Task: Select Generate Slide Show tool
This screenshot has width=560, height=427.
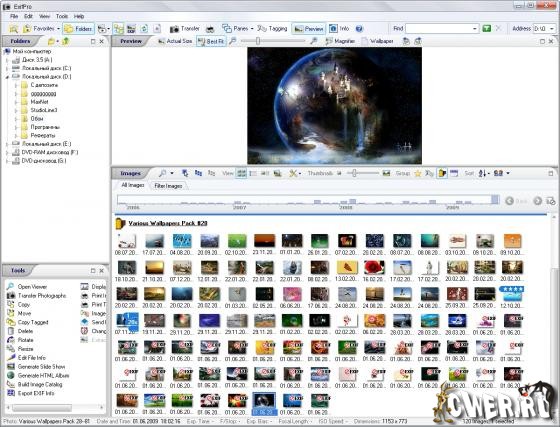Action: pyautogui.click(x=36, y=367)
